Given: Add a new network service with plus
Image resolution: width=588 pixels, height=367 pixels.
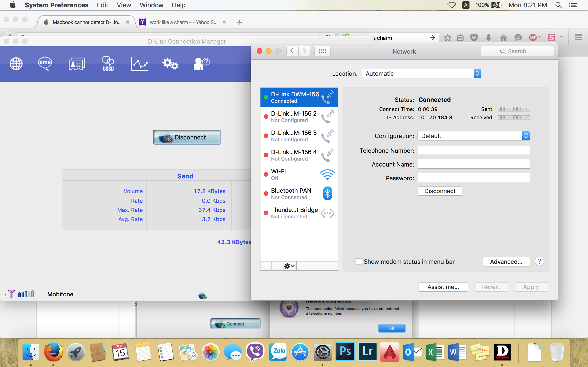Looking at the screenshot, I should 266,266.
